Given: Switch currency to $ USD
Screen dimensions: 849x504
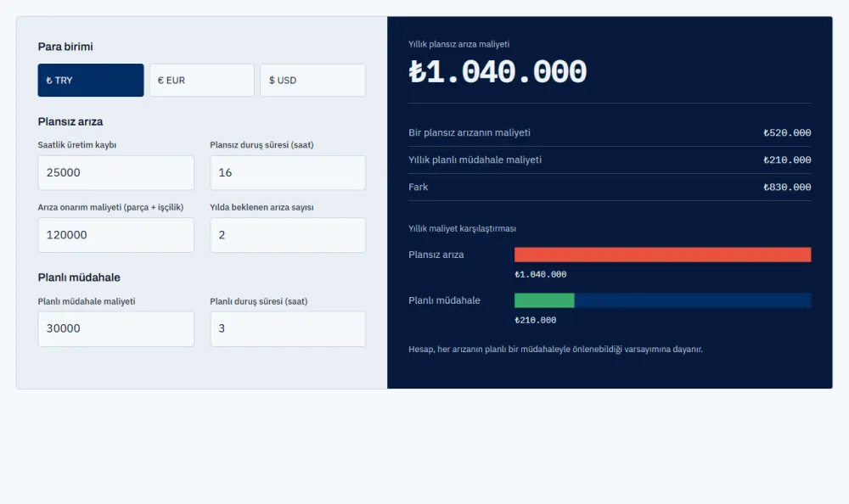Looking at the screenshot, I should (313, 80).
